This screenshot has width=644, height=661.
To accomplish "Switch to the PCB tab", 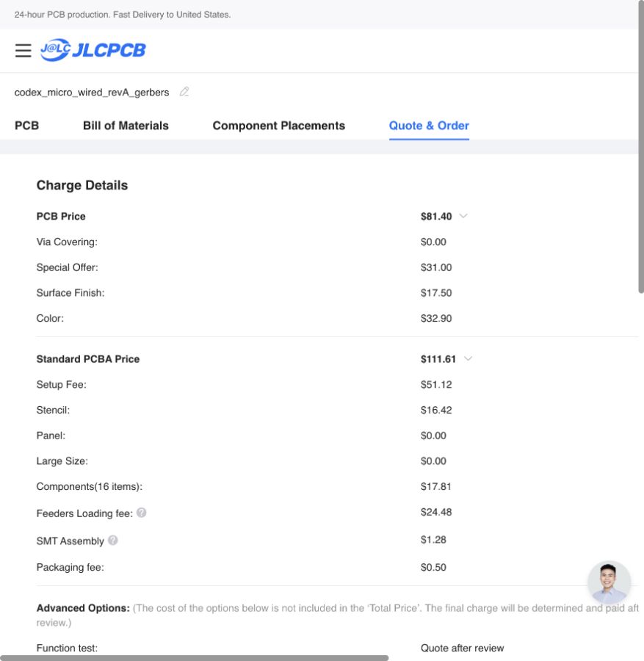I will point(26,126).
